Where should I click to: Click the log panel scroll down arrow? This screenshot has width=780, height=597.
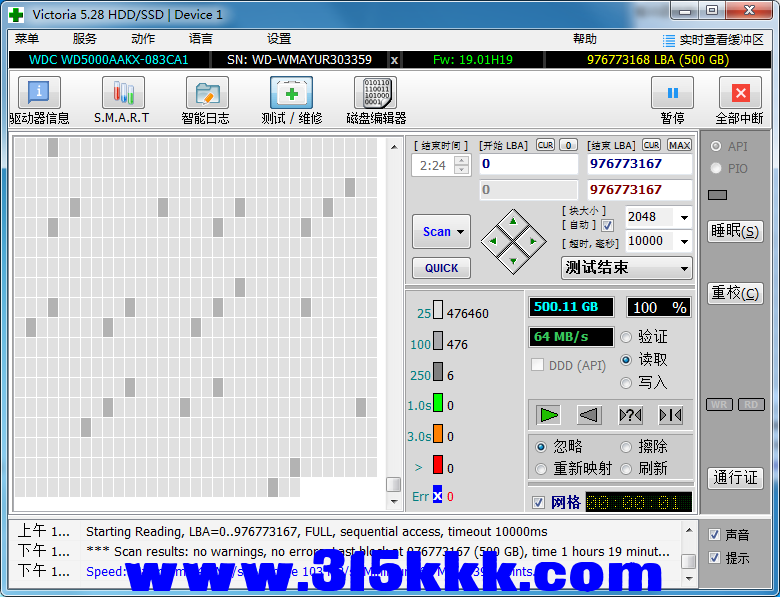pos(688,579)
